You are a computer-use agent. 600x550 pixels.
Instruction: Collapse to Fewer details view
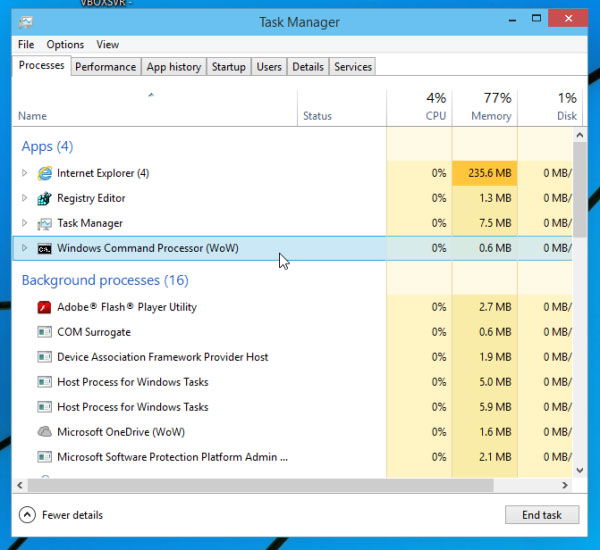coord(61,515)
